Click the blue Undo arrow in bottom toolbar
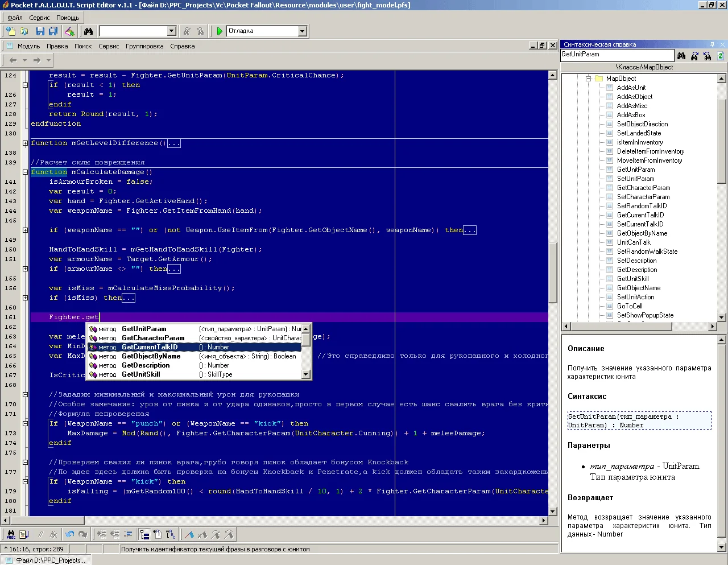Screen dimensions: 728x565 pos(69,534)
